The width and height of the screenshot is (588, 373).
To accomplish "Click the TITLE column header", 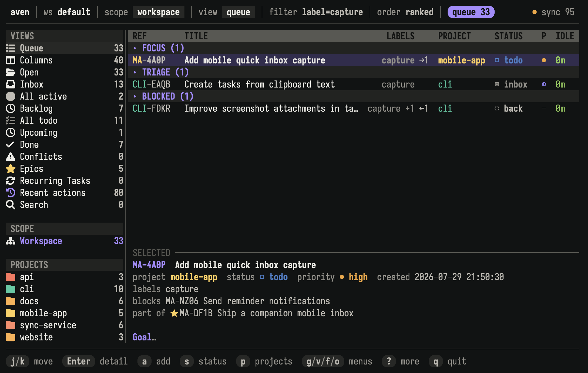I will (196, 36).
